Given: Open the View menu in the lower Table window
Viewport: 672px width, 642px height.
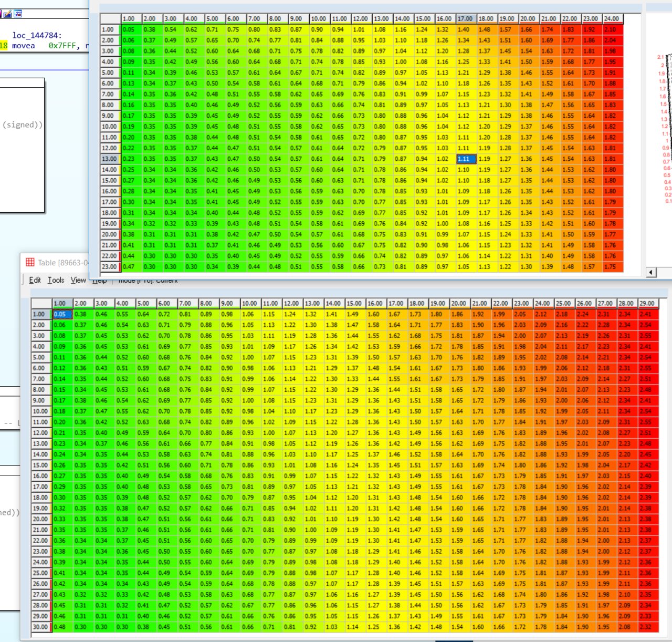Looking at the screenshot, I should pos(78,280).
